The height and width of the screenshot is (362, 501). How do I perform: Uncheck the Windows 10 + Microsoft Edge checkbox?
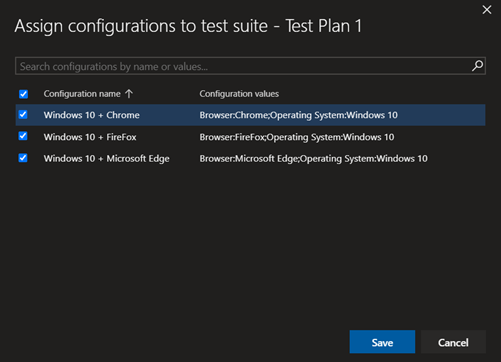coord(23,158)
